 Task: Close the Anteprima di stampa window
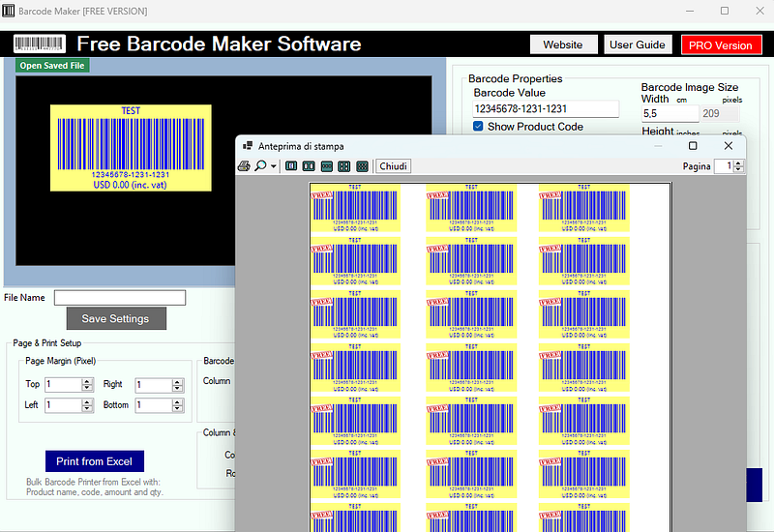[729, 146]
